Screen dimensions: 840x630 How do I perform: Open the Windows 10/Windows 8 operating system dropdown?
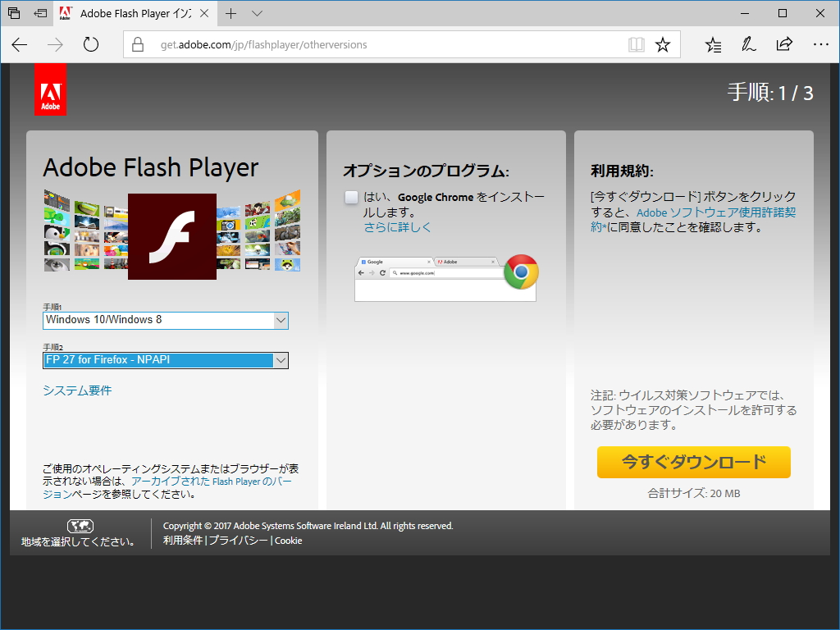165,321
